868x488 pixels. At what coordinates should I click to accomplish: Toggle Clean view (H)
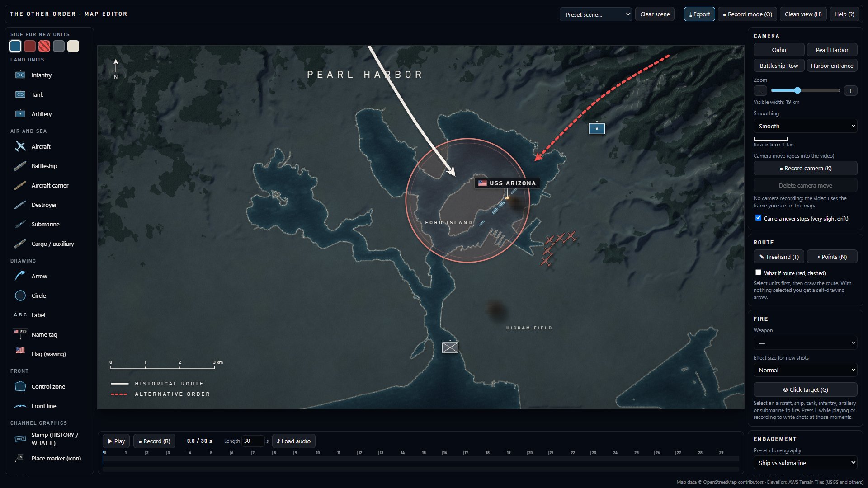803,14
